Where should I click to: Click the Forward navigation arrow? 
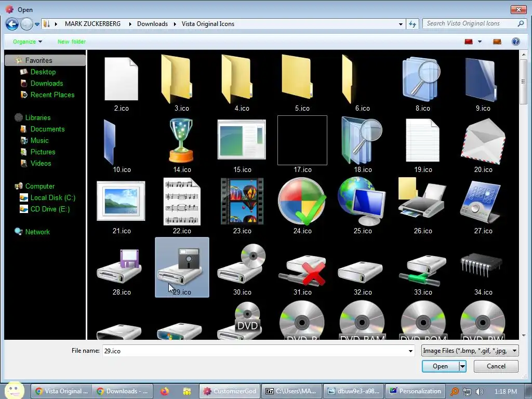tap(26, 24)
